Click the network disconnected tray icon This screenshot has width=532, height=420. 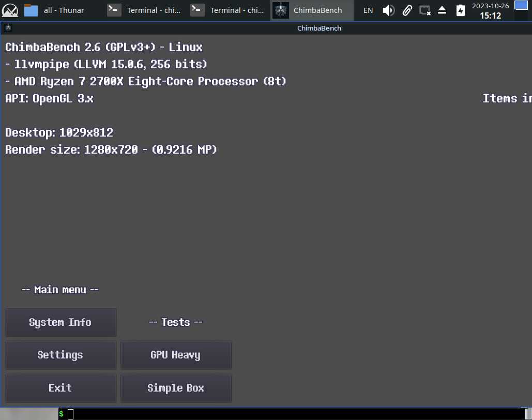point(425,10)
